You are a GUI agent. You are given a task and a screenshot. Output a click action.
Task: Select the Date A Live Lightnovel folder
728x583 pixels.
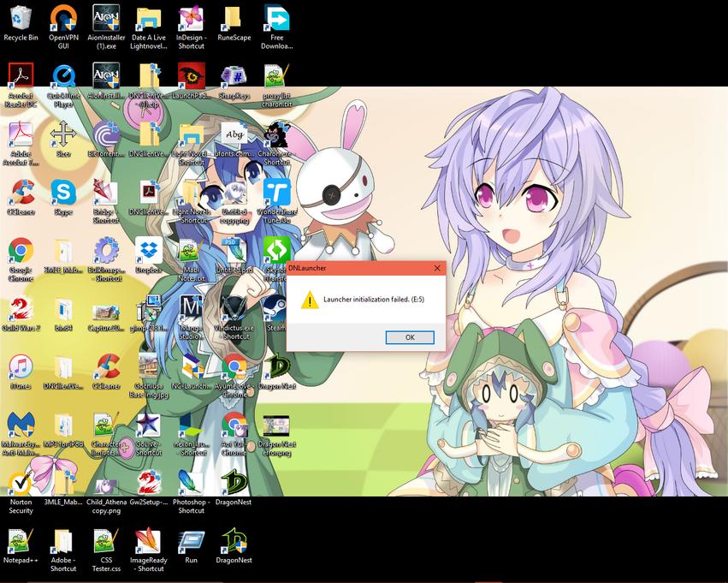[149, 19]
